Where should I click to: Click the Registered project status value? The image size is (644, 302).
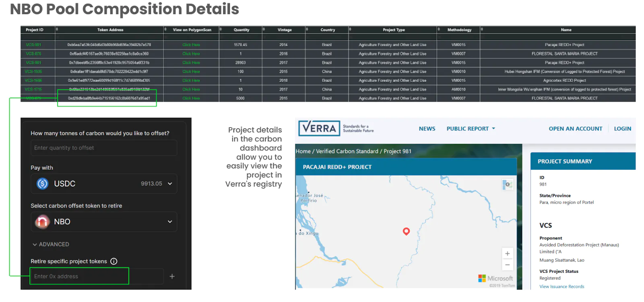pos(550,278)
